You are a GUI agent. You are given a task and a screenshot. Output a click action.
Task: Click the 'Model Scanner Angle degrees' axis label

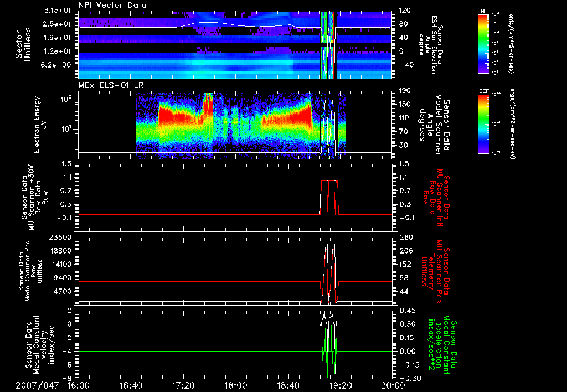434,125
